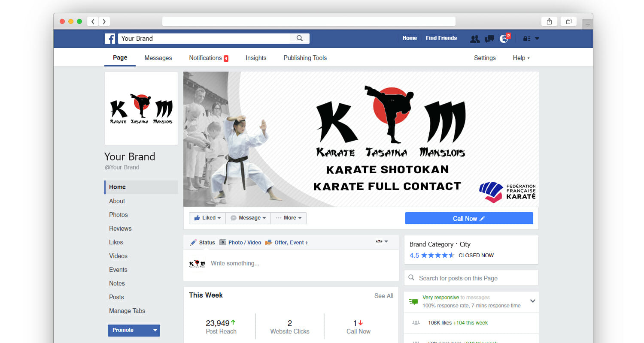Click the 'Your Brand' search field
Image resolution: width=644 pixels, height=343 pixels.
point(204,39)
